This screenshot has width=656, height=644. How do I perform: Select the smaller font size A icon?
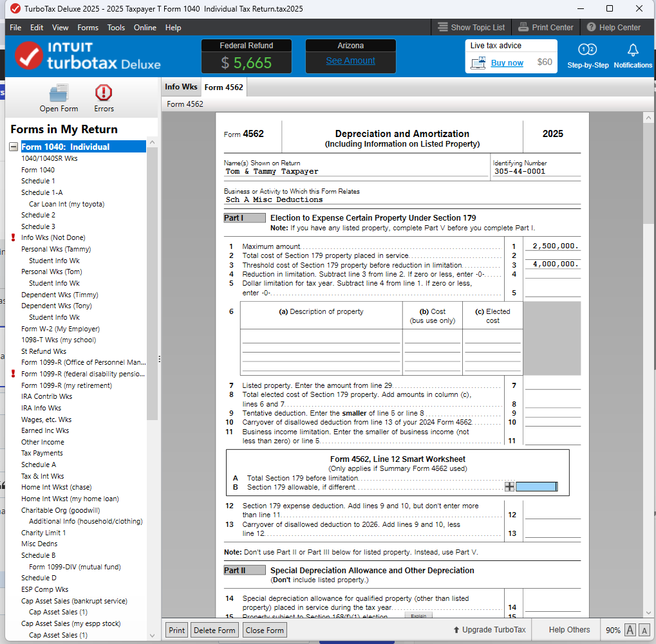click(644, 630)
